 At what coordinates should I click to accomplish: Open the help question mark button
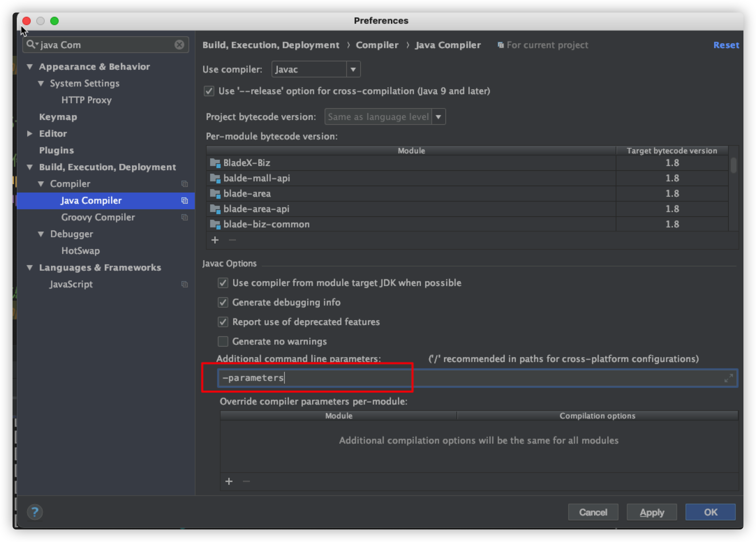click(35, 512)
